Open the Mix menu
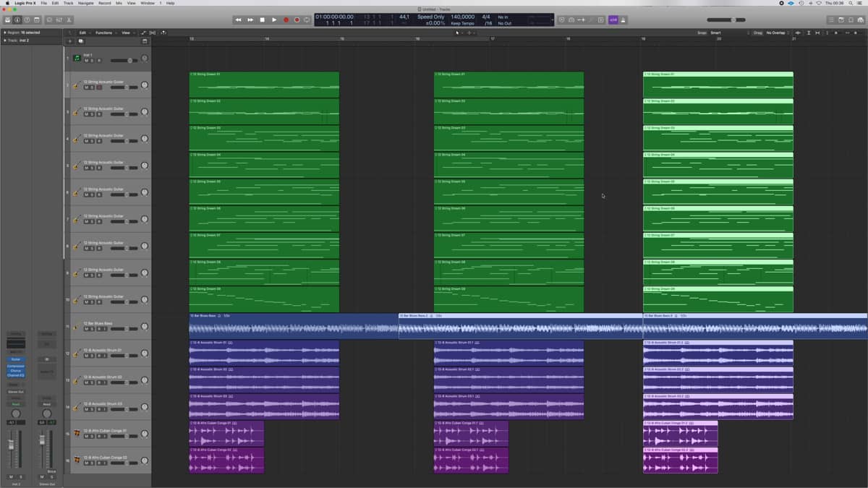The width and height of the screenshot is (868, 488). pyautogui.click(x=119, y=3)
